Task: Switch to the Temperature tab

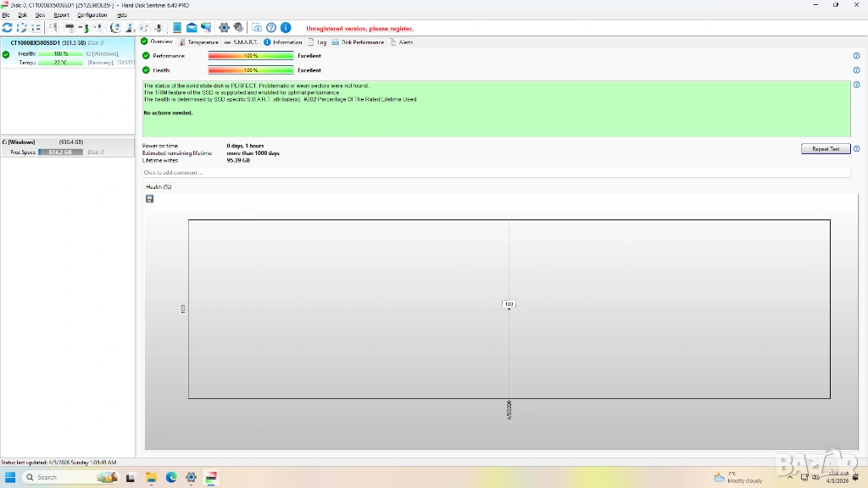Action: point(199,42)
